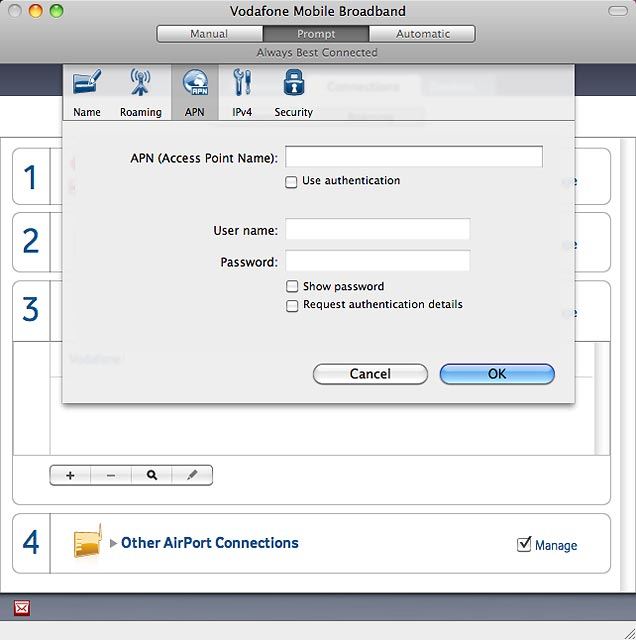
Task: Click the Always Best Connected text
Action: click(317, 53)
